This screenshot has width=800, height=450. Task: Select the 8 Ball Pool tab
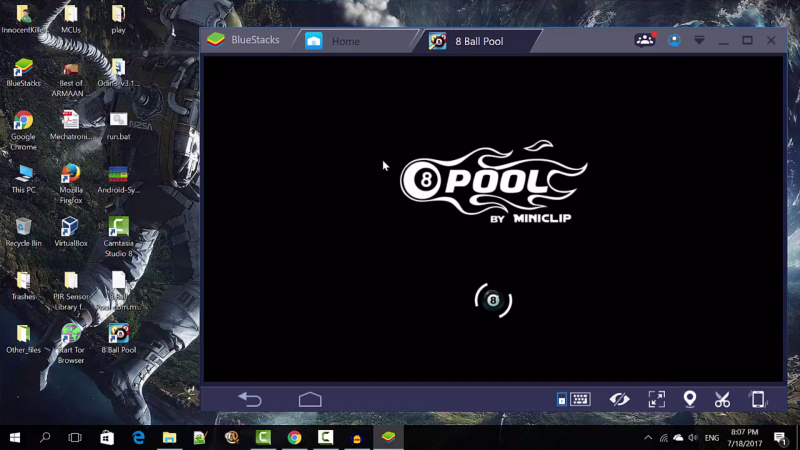[x=480, y=41]
